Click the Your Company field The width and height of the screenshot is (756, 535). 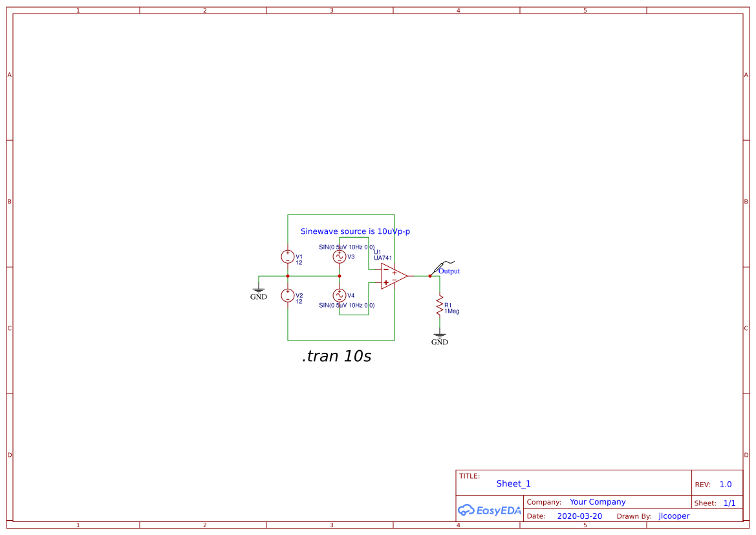pyautogui.click(x=597, y=501)
